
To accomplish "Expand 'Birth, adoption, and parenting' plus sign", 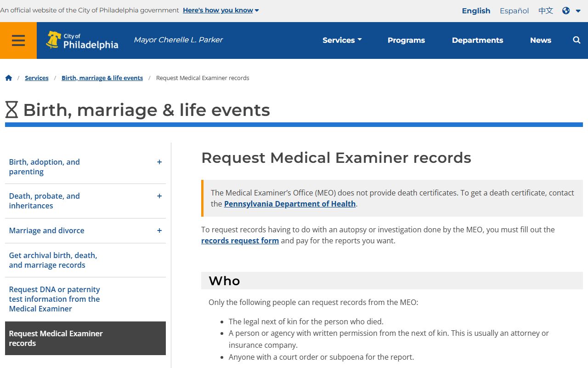I will click(159, 162).
